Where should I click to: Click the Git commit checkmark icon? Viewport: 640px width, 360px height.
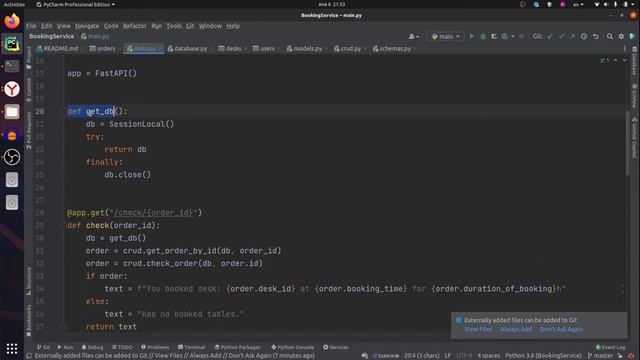point(562,36)
